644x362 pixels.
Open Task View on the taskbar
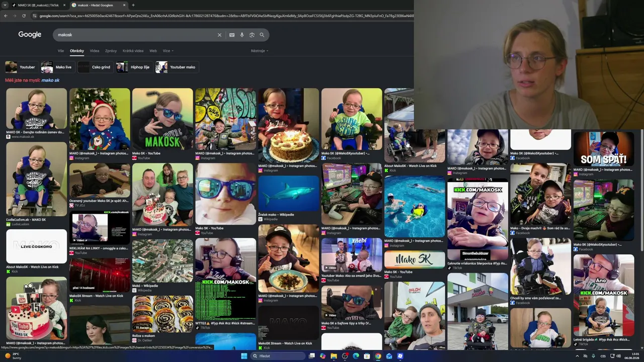tap(312, 356)
